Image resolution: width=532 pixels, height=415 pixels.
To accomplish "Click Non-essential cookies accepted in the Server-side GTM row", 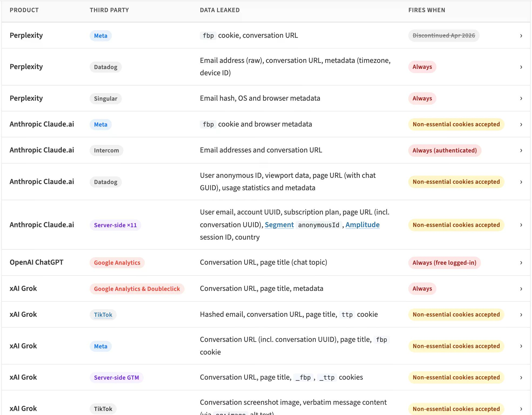I will (456, 377).
